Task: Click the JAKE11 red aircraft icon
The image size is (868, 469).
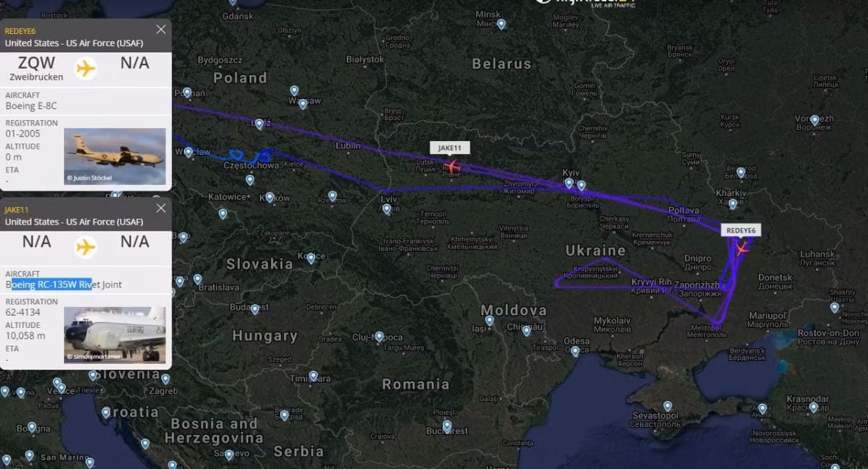Action: [453, 166]
